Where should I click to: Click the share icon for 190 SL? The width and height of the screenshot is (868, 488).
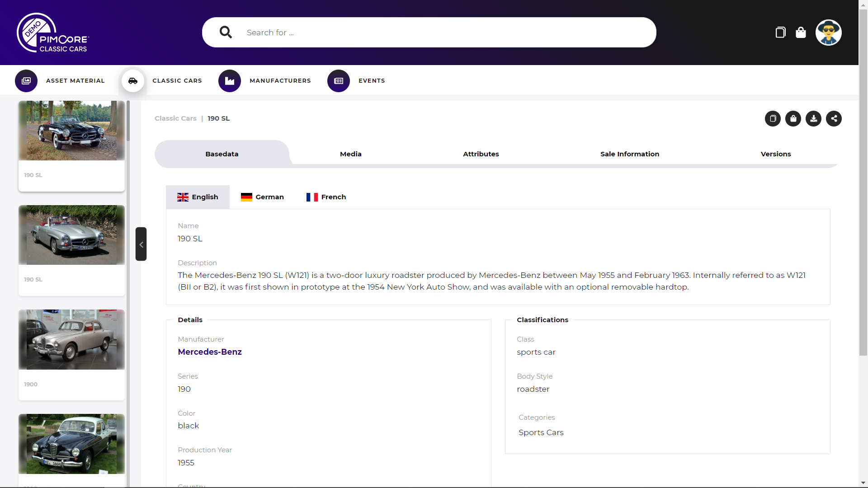coord(834,118)
